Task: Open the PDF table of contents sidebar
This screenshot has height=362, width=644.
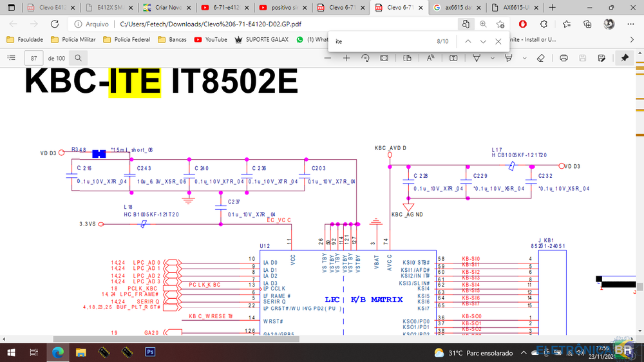Action: [11, 58]
